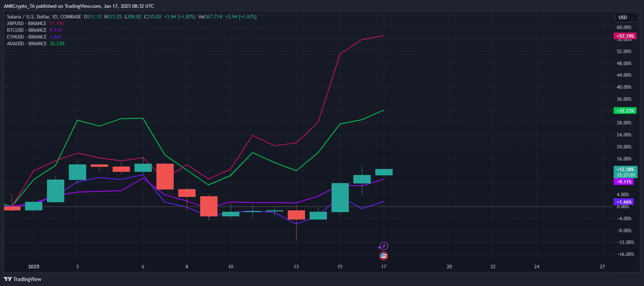Click the +57.19% XRP price label

click(x=625, y=36)
